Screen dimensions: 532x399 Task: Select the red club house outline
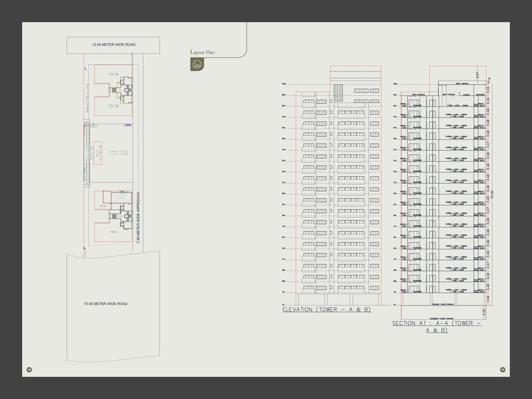click(98, 153)
